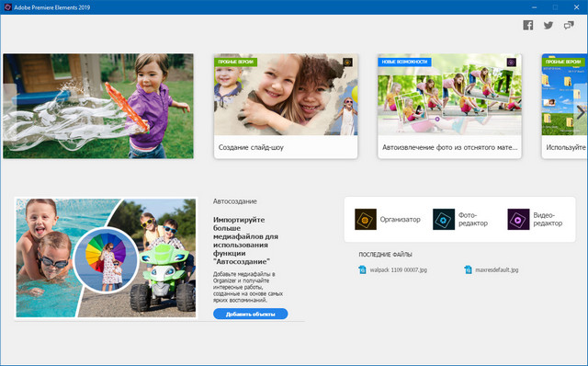This screenshot has height=366, width=588.
Task: Launch Видео-редактор via its purple icon
Action: pos(518,219)
